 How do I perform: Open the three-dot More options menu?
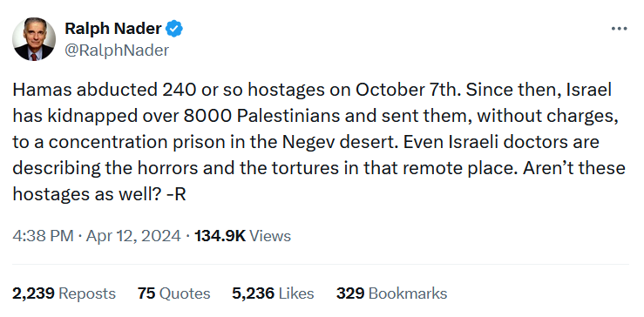tap(619, 29)
